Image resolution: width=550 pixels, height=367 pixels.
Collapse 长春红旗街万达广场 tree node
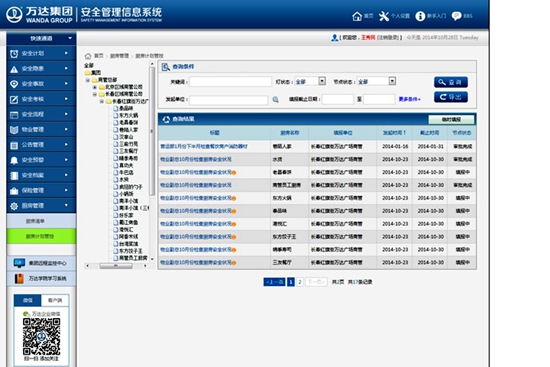pyautogui.click(x=102, y=101)
